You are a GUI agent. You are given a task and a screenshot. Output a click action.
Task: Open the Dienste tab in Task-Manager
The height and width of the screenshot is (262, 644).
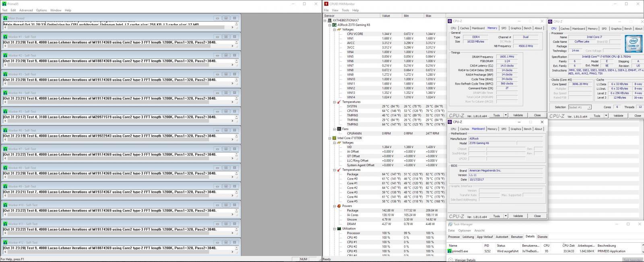[542, 237]
